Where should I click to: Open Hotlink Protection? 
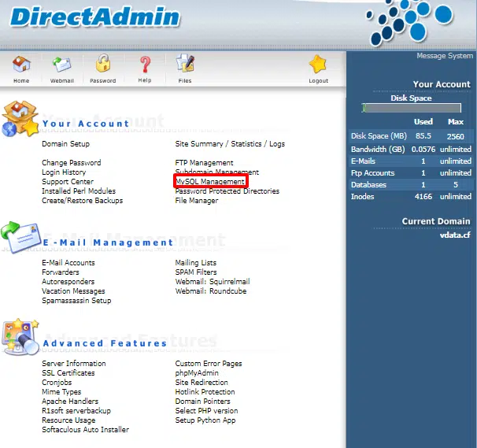coord(205,391)
